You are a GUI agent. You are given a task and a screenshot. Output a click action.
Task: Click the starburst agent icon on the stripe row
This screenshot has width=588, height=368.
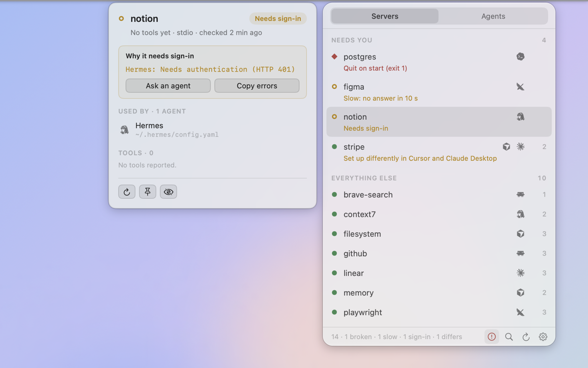pyautogui.click(x=520, y=147)
